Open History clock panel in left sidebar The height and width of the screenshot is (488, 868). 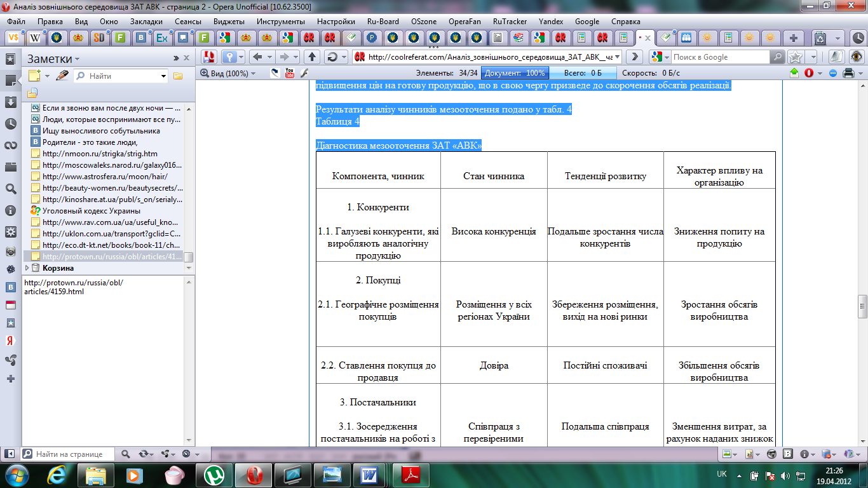point(11,124)
